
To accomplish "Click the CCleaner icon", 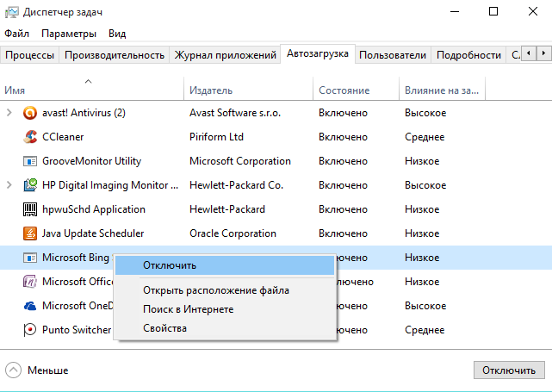I will pyautogui.click(x=30, y=137).
